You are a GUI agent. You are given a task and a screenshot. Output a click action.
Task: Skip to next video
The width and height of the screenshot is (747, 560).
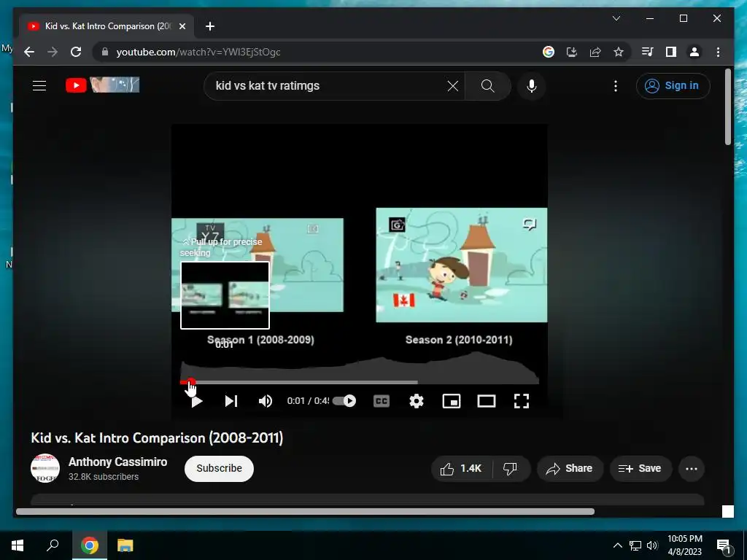(x=231, y=402)
